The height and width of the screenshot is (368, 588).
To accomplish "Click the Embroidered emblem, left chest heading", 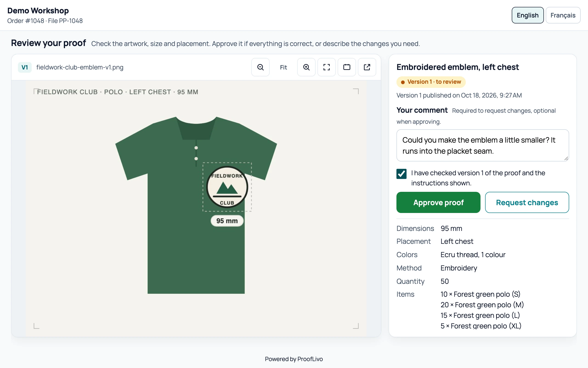I will pos(458,67).
